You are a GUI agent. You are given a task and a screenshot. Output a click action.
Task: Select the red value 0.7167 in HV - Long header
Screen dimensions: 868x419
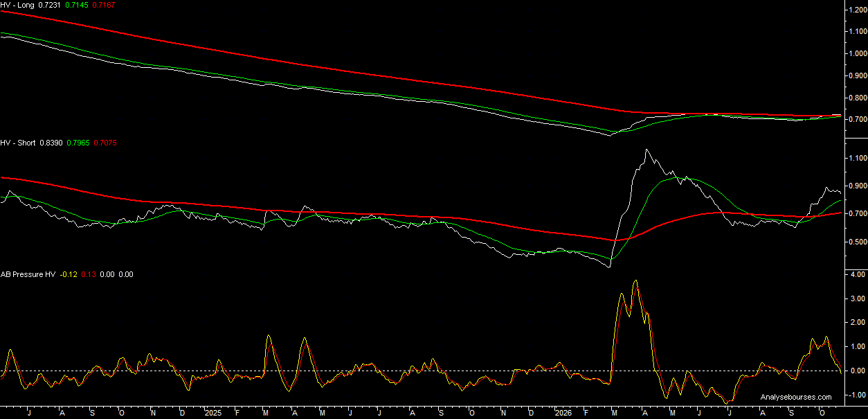(103, 4)
